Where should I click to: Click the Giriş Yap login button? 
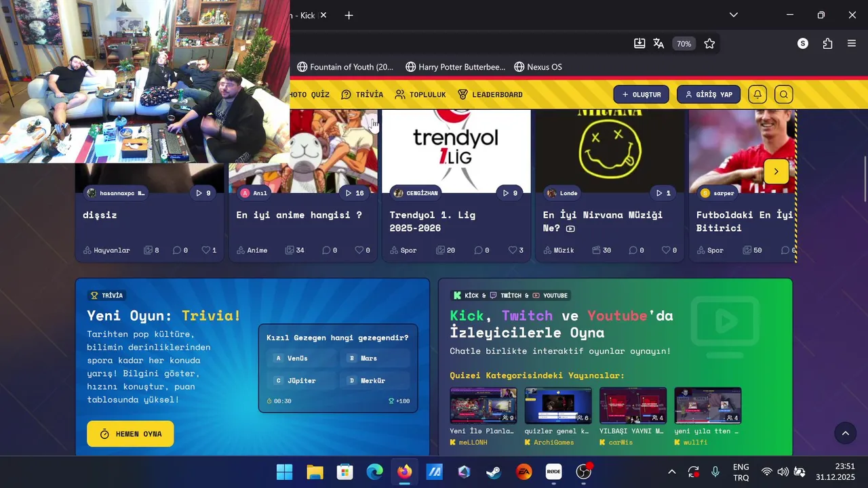(x=709, y=94)
